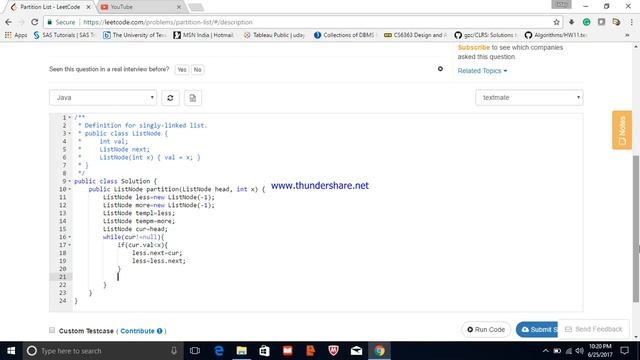This screenshot has height=360, width=640.
Task: Open Action Center notifications icon
Action: (x=624, y=351)
